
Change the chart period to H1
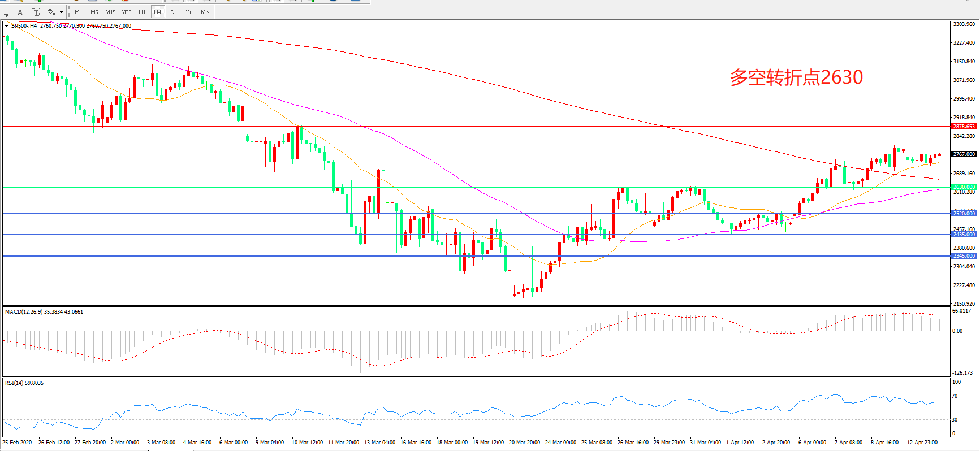(x=142, y=12)
